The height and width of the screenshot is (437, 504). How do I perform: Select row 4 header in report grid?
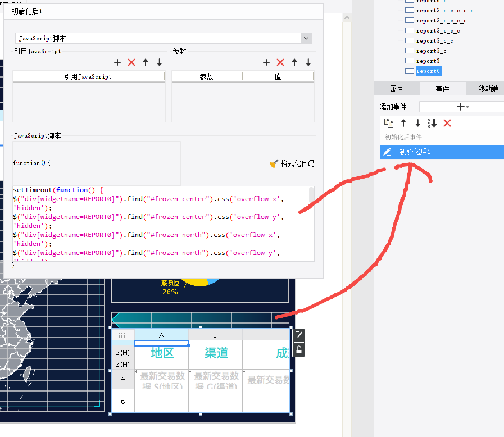click(123, 379)
